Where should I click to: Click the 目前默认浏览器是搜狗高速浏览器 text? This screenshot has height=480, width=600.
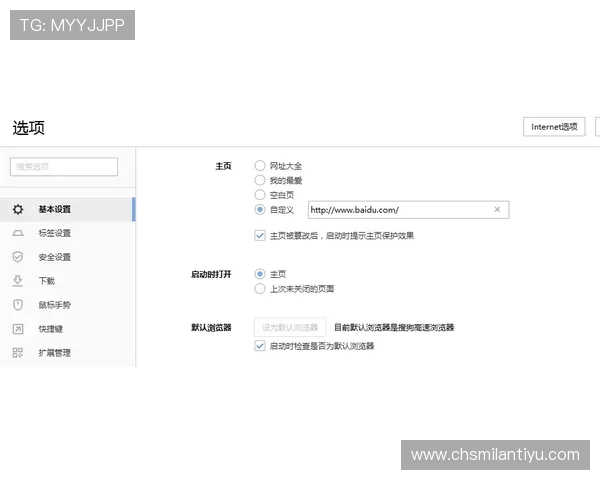pyautogui.click(x=394, y=327)
